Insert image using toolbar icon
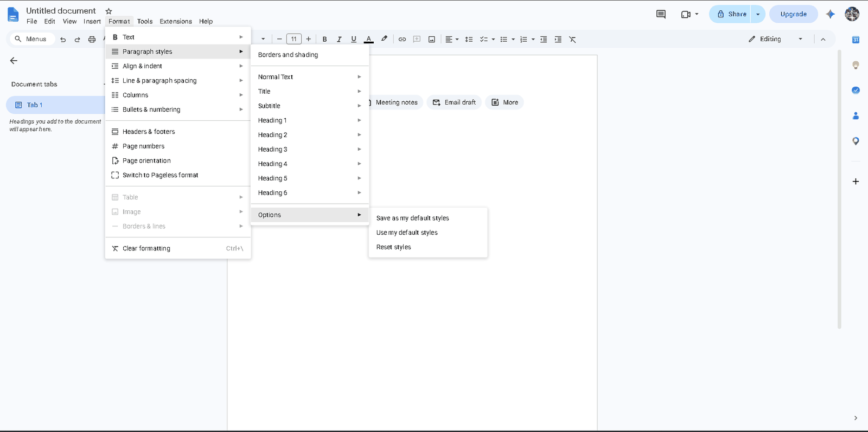This screenshot has width=868, height=432. (432, 39)
